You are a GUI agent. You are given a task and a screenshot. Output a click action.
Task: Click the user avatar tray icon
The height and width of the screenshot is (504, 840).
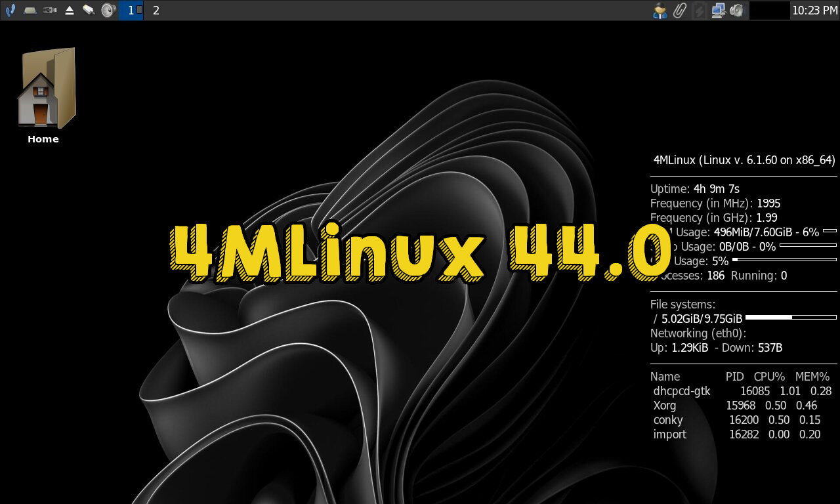coord(660,10)
